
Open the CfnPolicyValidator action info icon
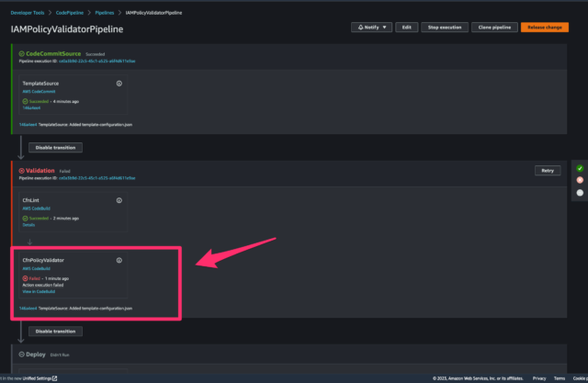click(x=119, y=261)
